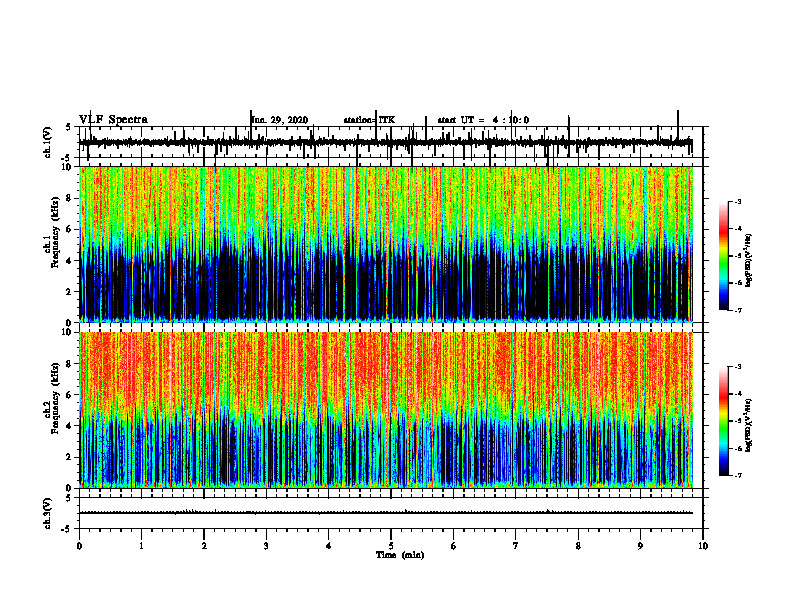Viewport: 792px width, 612px height.
Task: Click time axis tick label "9" minutes
Action: coord(640,546)
